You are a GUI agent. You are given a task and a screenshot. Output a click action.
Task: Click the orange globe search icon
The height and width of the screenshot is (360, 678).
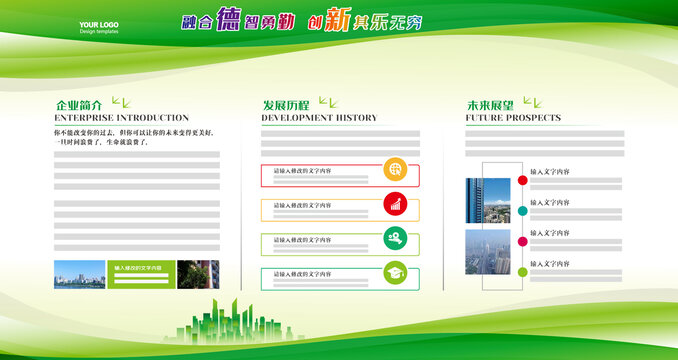point(395,169)
